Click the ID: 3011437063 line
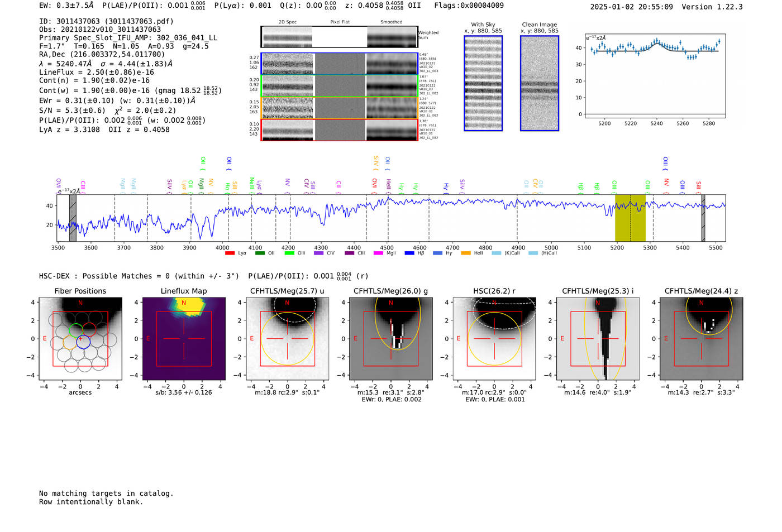Screen dimensions: 782x532 point(106,21)
